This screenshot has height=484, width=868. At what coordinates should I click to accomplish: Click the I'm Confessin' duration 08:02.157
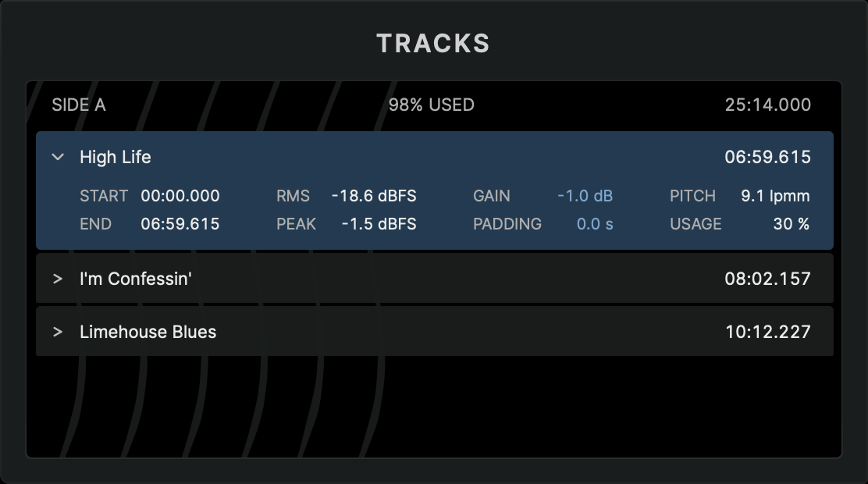coord(768,279)
